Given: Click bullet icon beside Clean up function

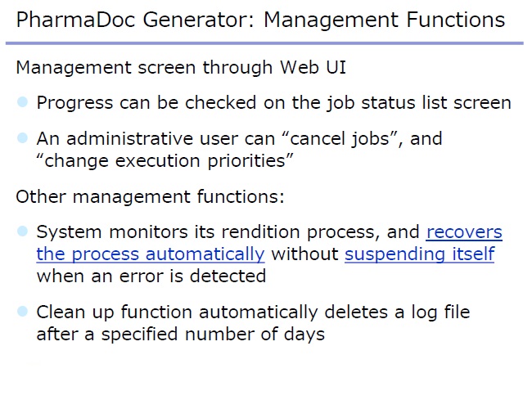Looking at the screenshot, I should [x=22, y=312].
